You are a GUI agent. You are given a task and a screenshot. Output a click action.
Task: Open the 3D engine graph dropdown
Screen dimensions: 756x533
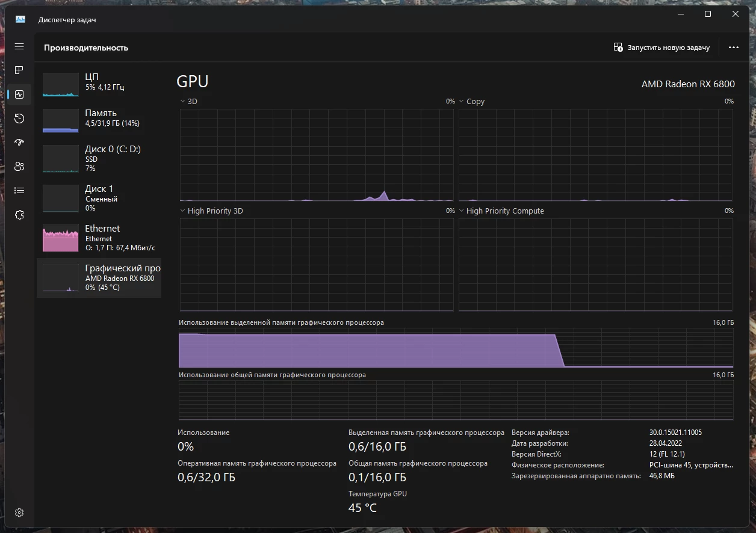(182, 102)
